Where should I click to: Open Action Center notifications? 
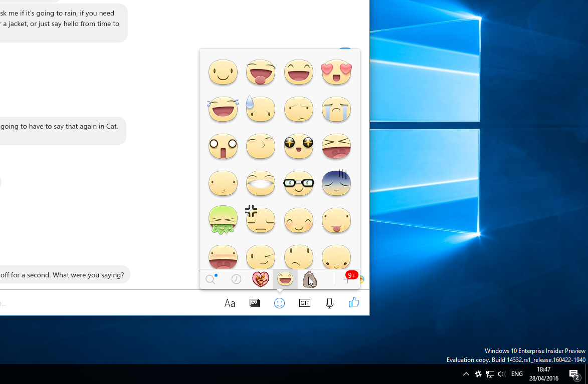click(574, 374)
